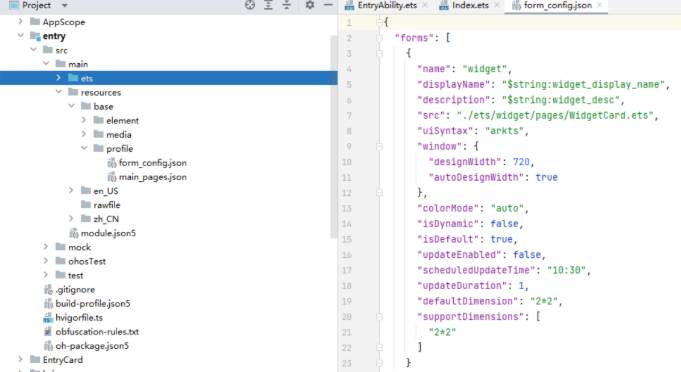Expand the EntryCard folder
The width and height of the screenshot is (681, 372).
(20, 359)
